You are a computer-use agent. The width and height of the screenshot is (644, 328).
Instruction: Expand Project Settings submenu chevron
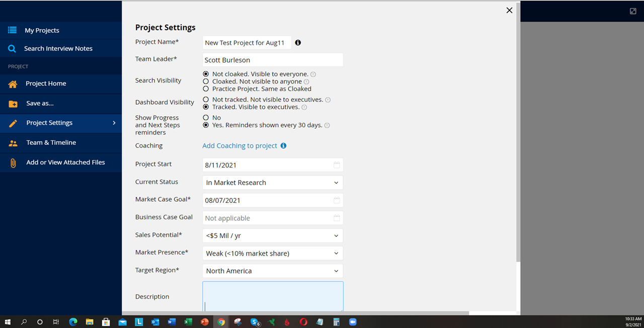tap(114, 123)
